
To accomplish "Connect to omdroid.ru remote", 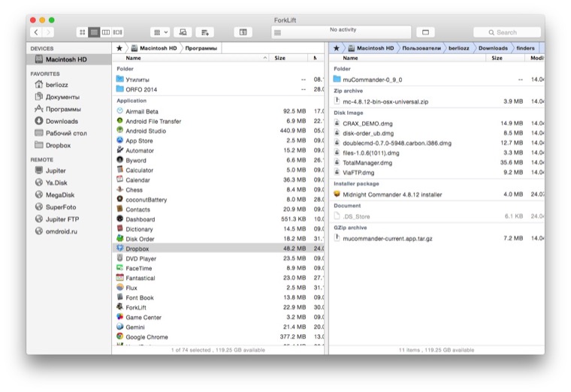I will [69, 231].
